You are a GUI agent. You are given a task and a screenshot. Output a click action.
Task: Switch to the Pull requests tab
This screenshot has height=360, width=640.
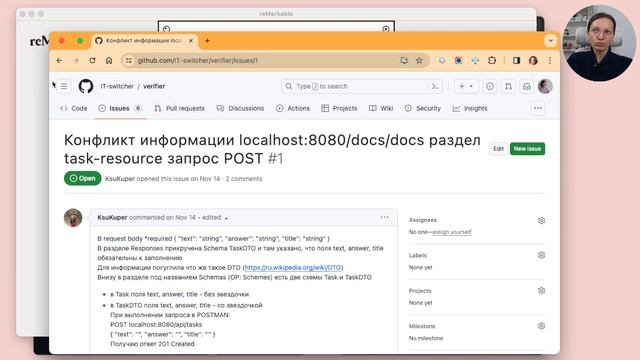pyautogui.click(x=180, y=108)
